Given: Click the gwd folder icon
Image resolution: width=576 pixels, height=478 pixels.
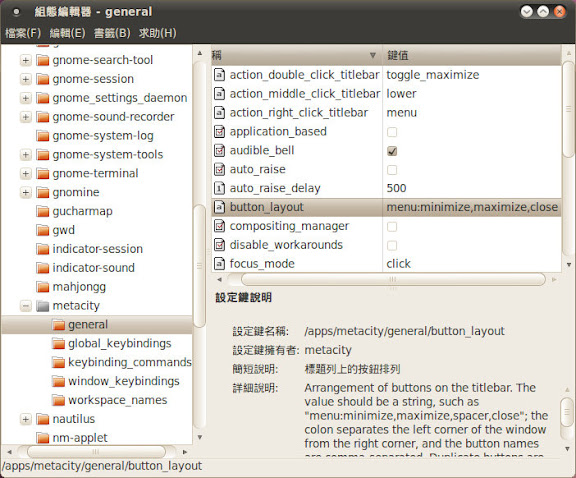Looking at the screenshot, I should point(43,230).
